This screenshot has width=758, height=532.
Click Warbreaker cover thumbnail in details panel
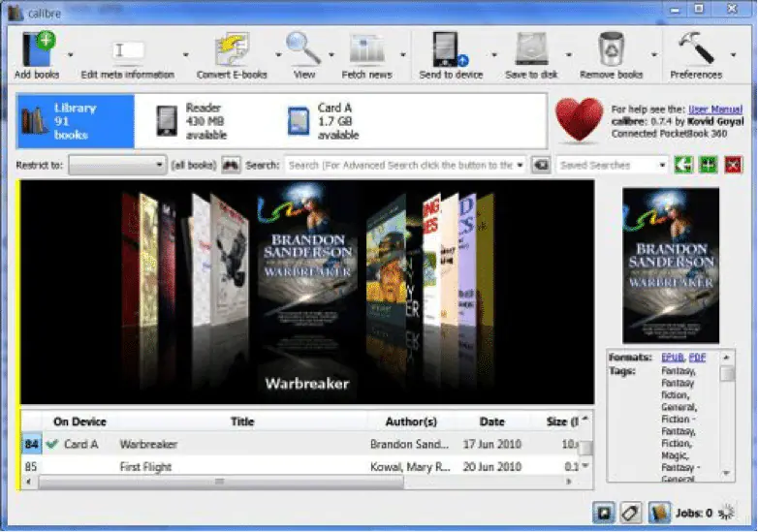tap(671, 266)
